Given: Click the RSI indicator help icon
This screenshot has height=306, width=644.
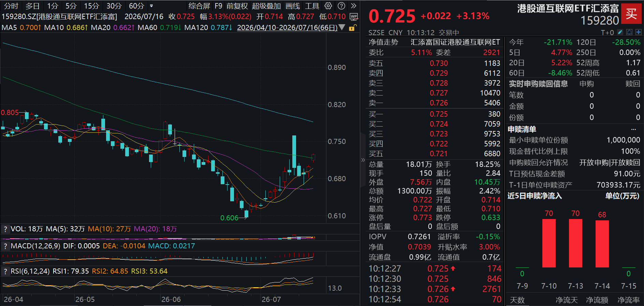Looking at the screenshot, I should point(5,271).
